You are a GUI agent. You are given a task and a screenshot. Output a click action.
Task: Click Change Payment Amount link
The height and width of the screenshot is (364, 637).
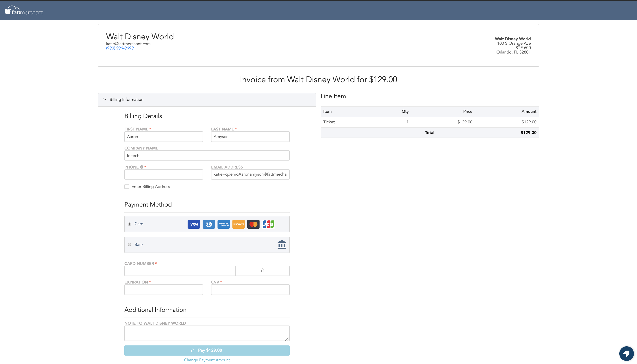click(x=207, y=360)
